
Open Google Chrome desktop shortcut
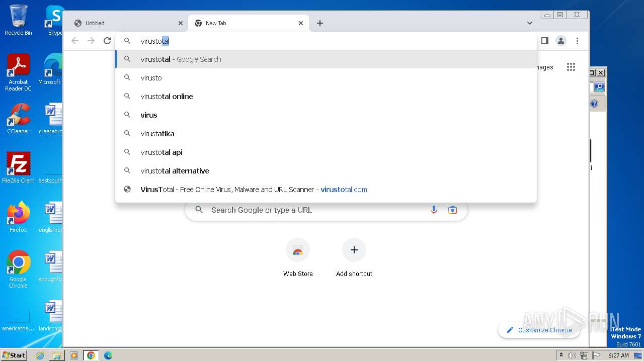coord(18,269)
